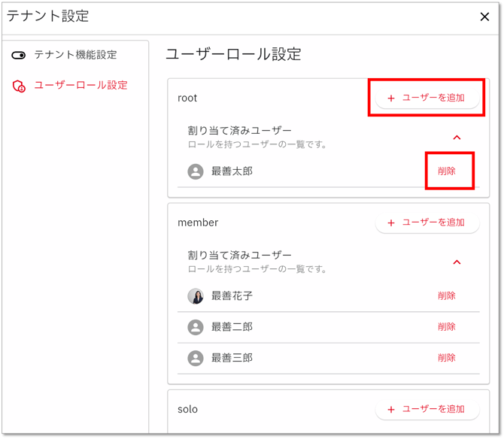
Task: Add a user to the root role
Action: (427, 98)
